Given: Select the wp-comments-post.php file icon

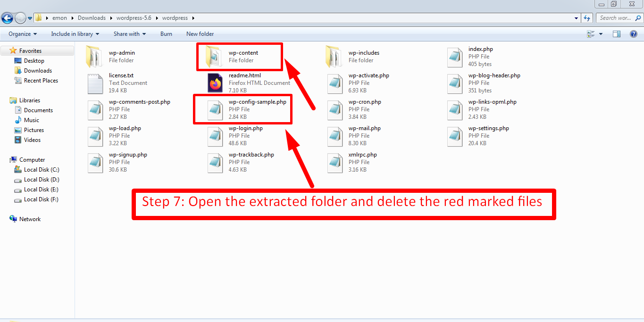Looking at the screenshot, I should tap(95, 110).
